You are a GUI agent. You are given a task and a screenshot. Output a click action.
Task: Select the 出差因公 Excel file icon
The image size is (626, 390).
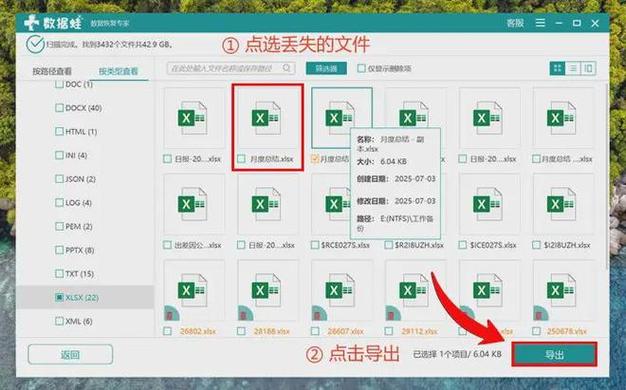pyautogui.click(x=193, y=204)
